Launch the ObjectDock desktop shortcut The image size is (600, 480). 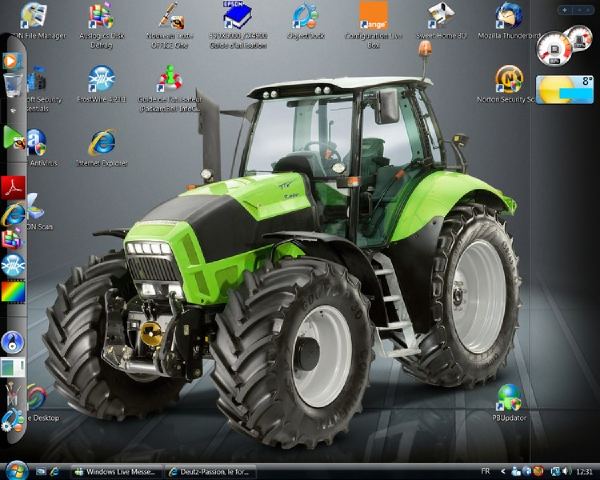pyautogui.click(x=305, y=21)
